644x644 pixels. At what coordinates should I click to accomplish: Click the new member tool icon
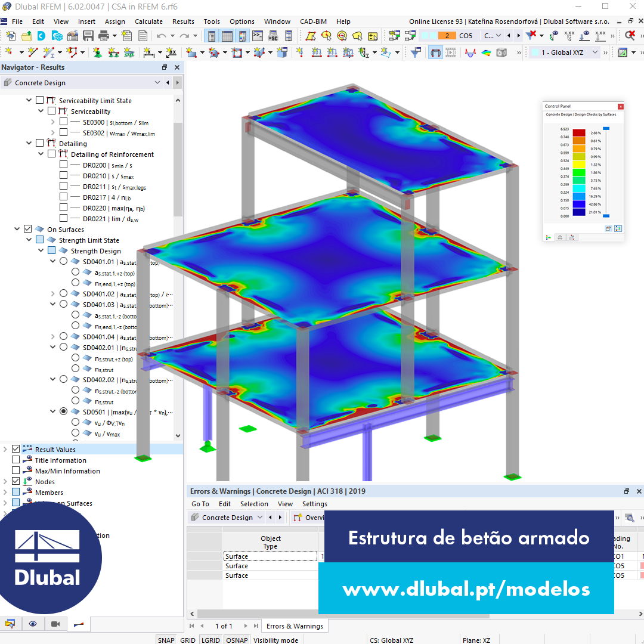coord(49,52)
